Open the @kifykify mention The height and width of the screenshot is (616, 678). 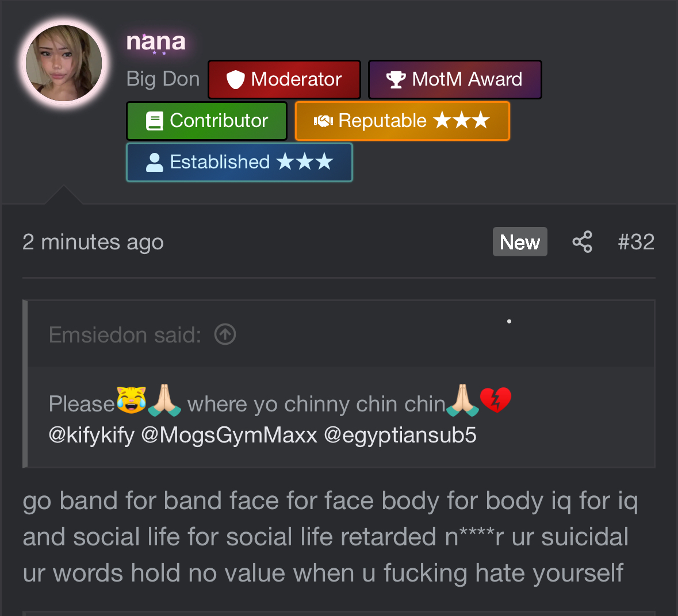(91, 435)
